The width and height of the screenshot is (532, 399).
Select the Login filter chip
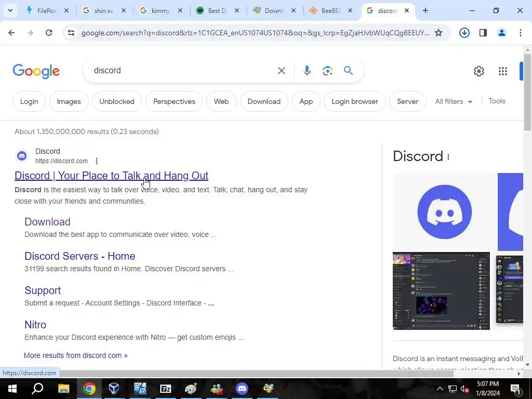(29, 101)
